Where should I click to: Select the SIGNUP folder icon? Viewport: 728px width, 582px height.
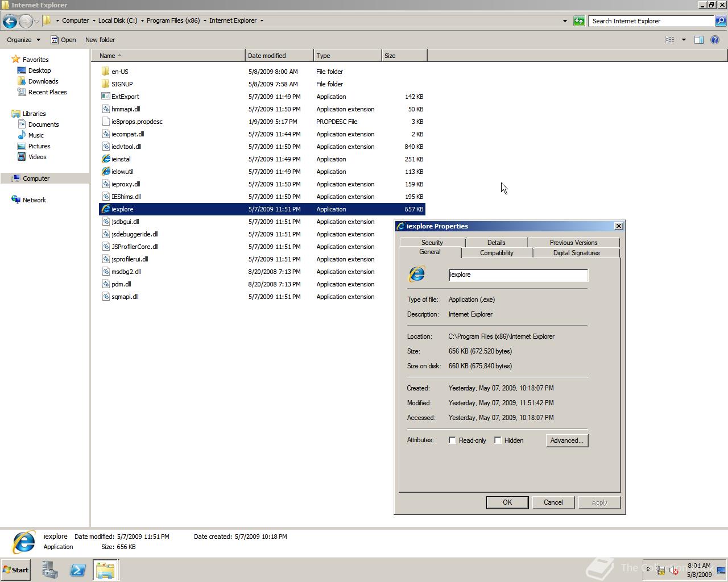[x=105, y=84]
